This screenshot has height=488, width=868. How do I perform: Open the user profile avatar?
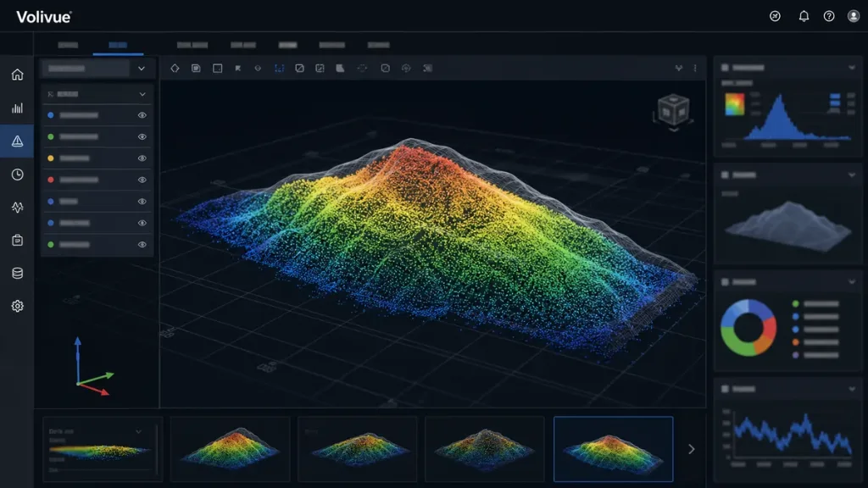pos(854,16)
